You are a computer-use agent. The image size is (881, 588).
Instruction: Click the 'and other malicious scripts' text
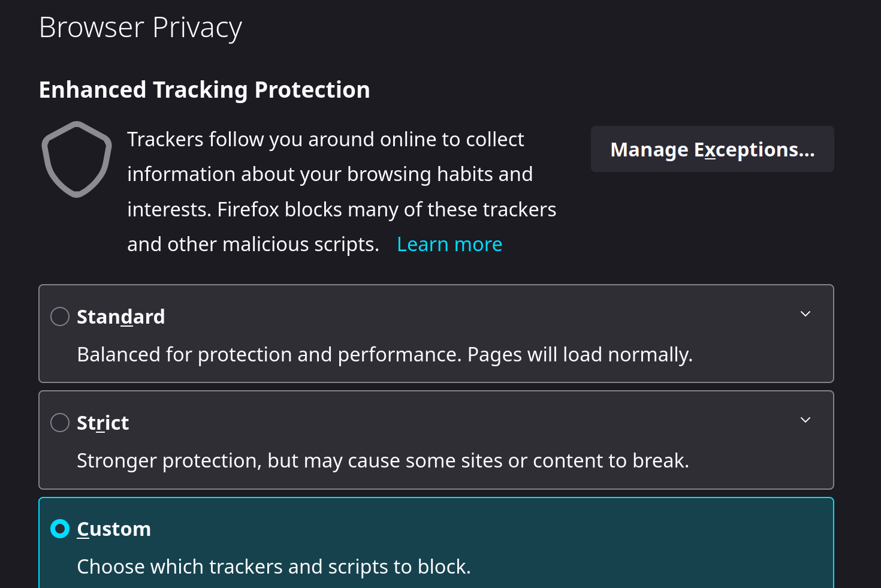[253, 245]
